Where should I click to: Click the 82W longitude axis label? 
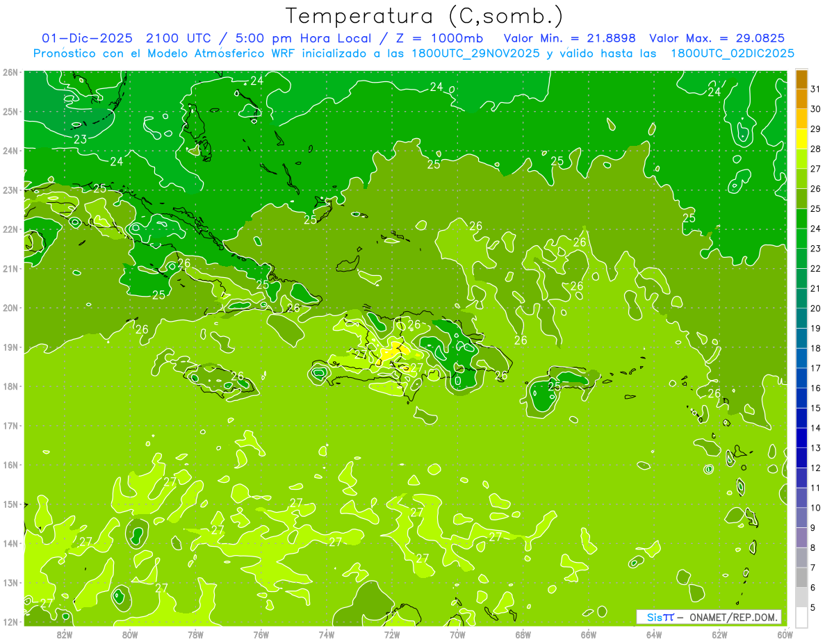65,634
